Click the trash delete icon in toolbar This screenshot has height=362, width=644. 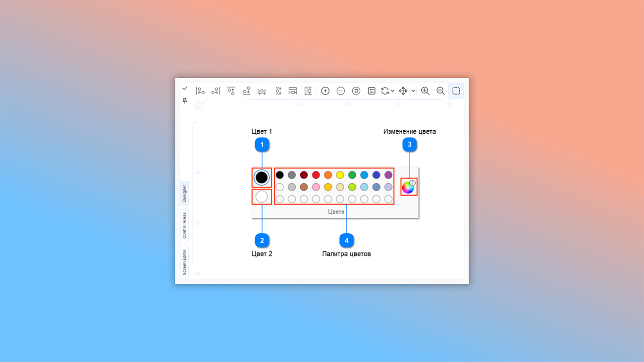[x=356, y=91]
